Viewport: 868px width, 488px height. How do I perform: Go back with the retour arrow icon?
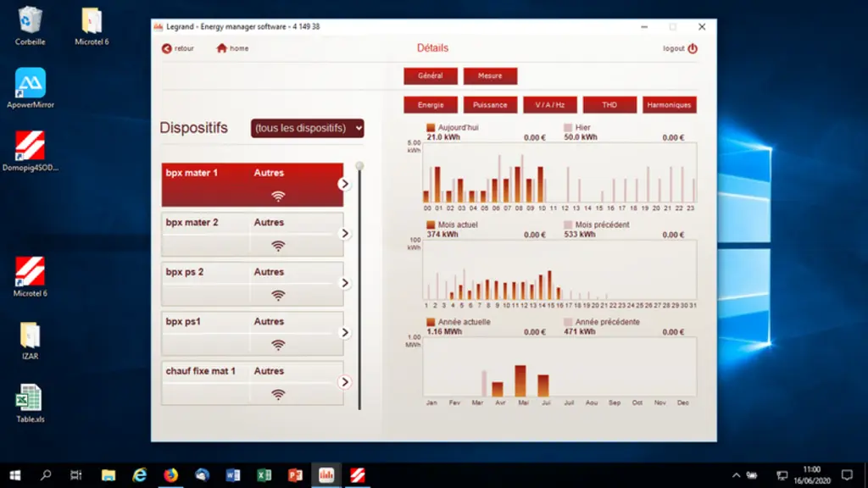(167, 48)
